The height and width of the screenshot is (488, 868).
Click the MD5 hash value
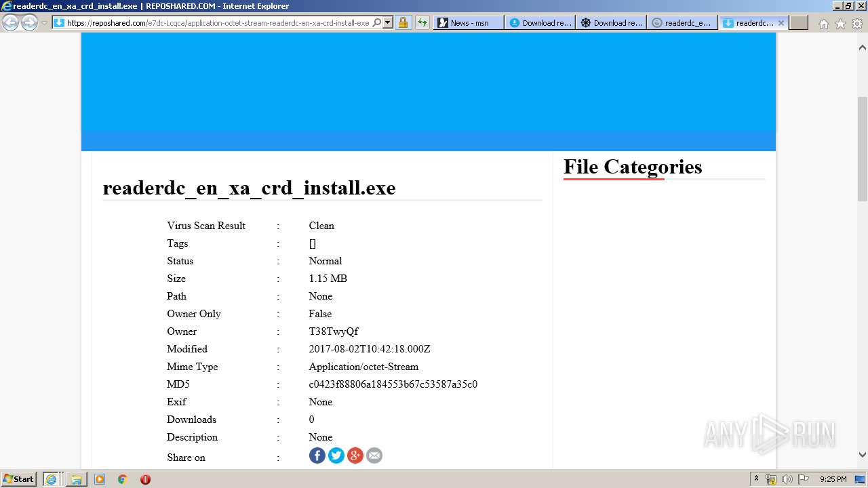(x=393, y=384)
